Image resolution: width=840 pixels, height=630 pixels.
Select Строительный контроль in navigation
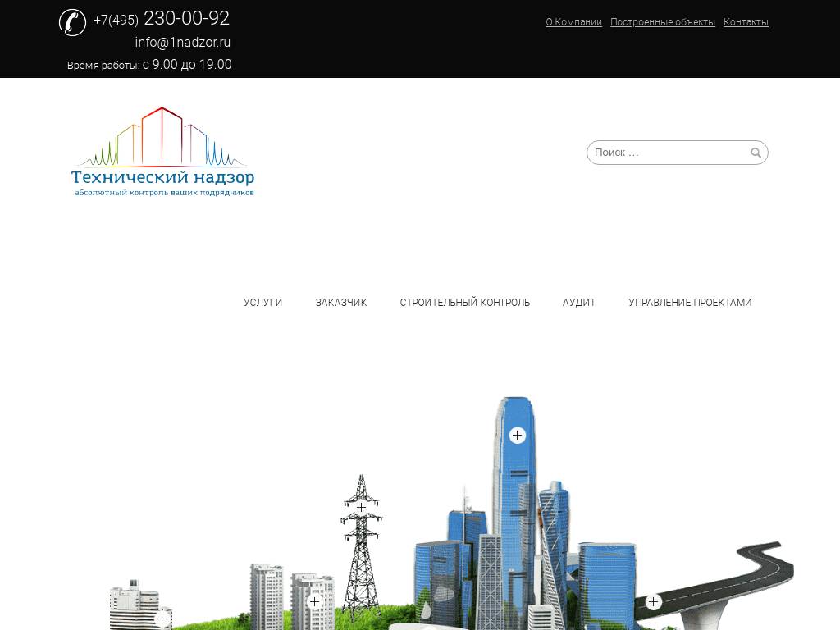[x=464, y=303]
